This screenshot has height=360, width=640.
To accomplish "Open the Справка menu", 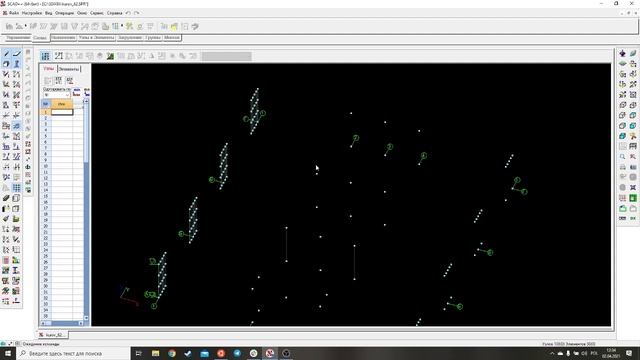I will (x=115, y=13).
